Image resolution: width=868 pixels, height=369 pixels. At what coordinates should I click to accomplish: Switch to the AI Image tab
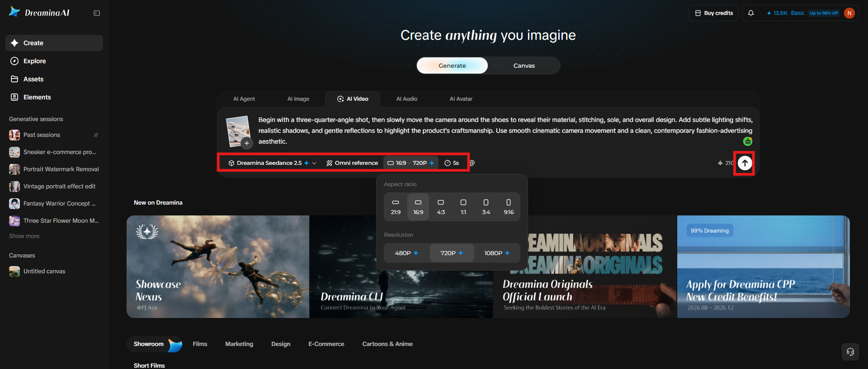pyautogui.click(x=298, y=99)
